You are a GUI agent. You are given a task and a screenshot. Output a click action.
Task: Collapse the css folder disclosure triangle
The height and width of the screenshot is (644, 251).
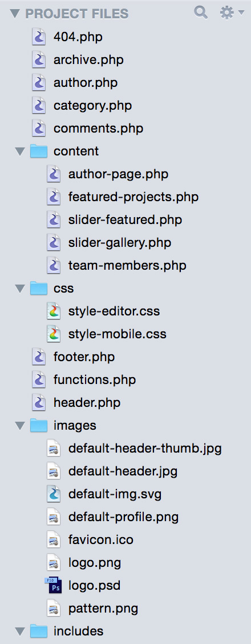click(x=20, y=289)
